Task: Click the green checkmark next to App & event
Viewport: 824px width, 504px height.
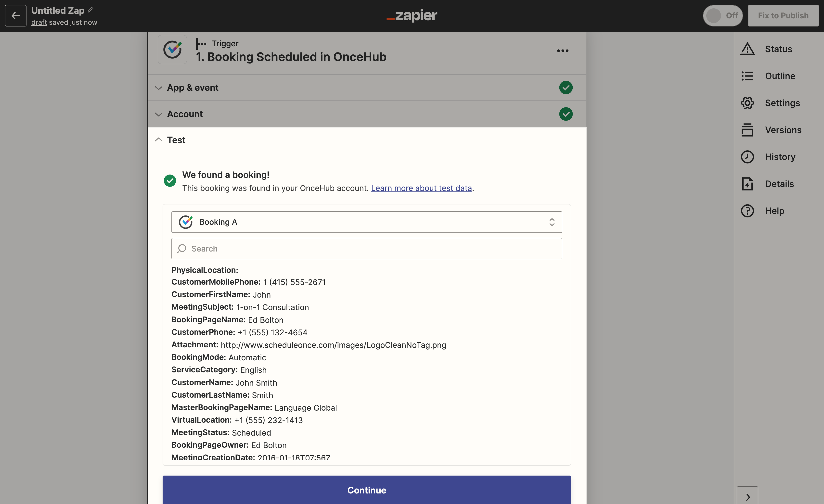Action: coord(566,88)
